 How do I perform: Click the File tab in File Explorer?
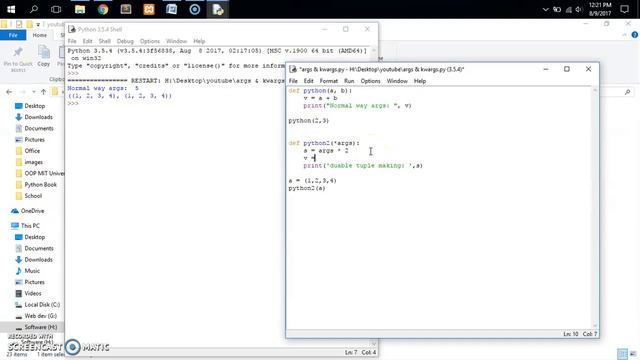[x=13, y=35]
